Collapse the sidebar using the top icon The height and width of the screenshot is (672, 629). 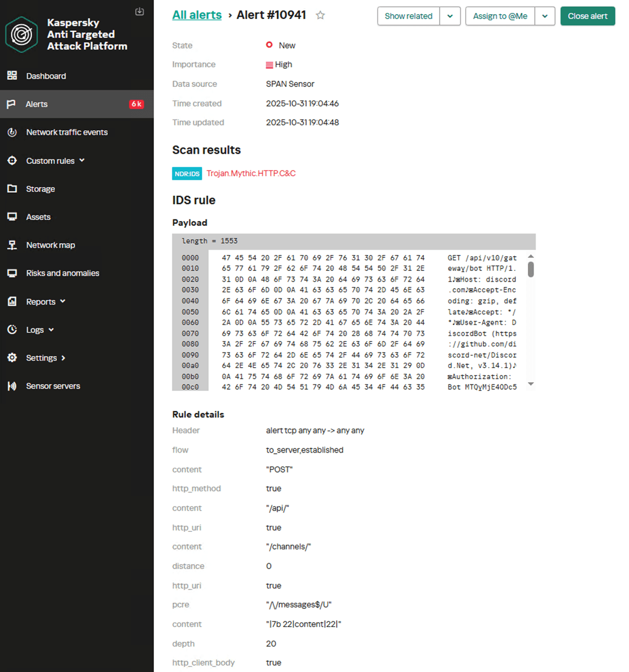140,11
